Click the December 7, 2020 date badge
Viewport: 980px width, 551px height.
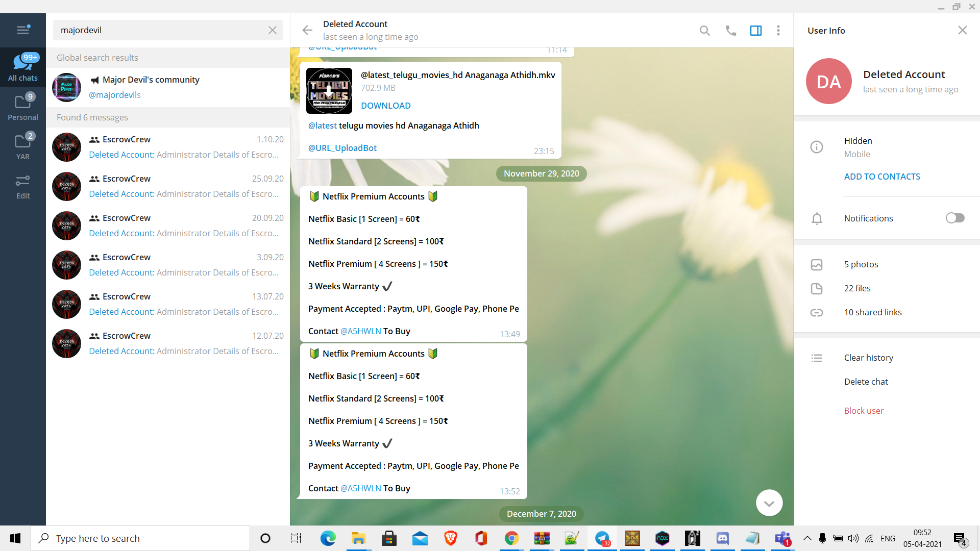click(541, 514)
